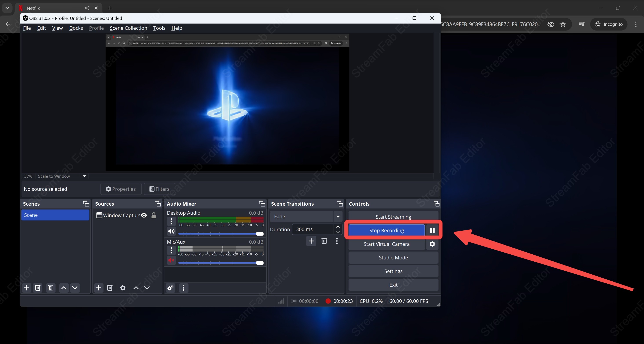Float the Scenes dock
Screen dimensions: 644x344
(86, 204)
